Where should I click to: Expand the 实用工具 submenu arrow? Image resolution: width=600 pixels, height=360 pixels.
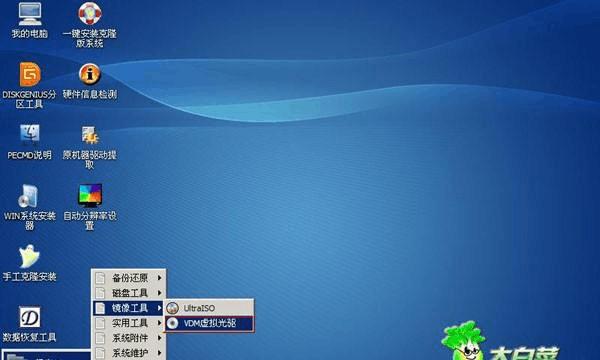pyautogui.click(x=160, y=323)
